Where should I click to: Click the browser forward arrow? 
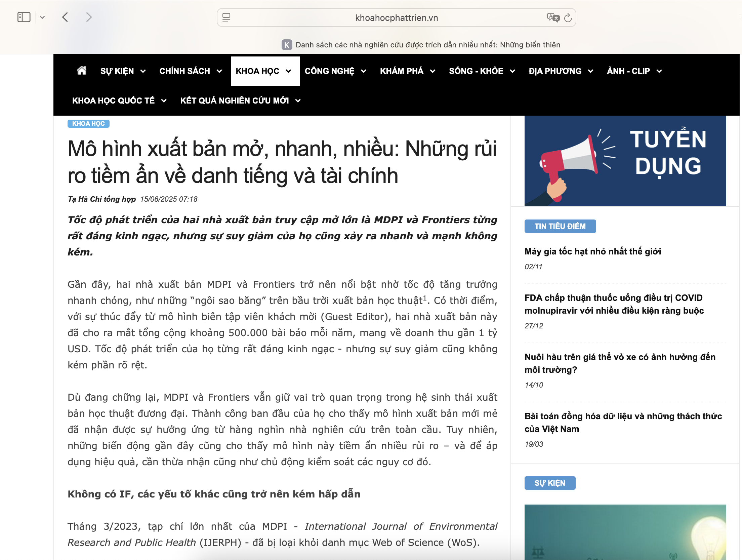89,17
